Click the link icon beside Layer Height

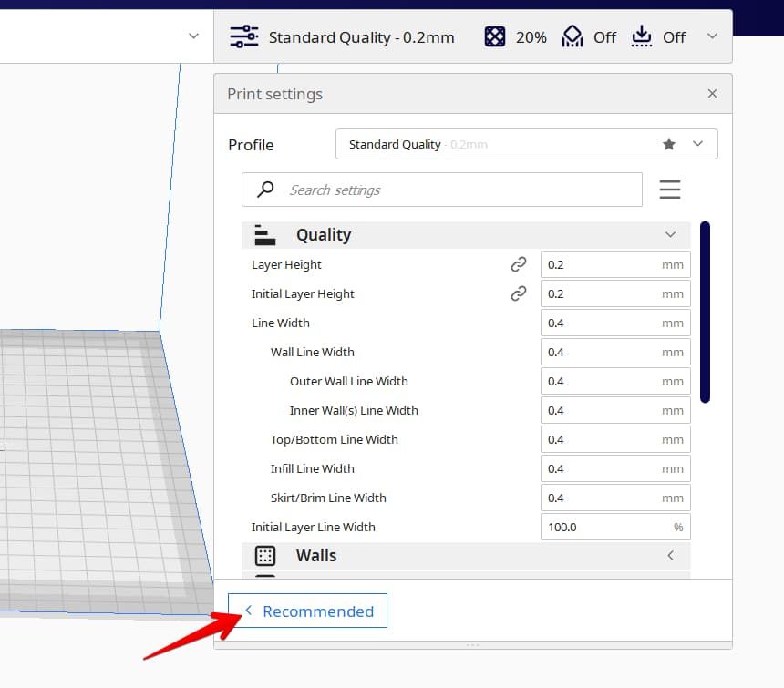[x=519, y=264]
